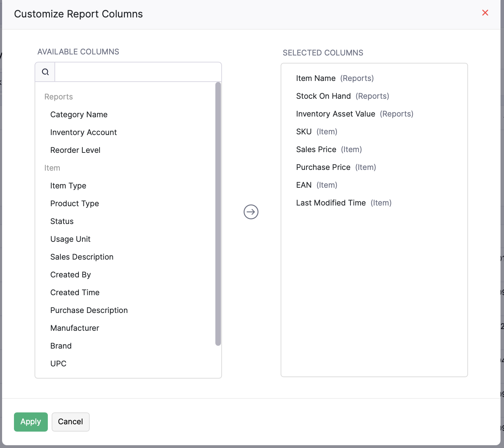Choose Reorder Level from available columns
This screenshot has width=504, height=448.
point(75,150)
